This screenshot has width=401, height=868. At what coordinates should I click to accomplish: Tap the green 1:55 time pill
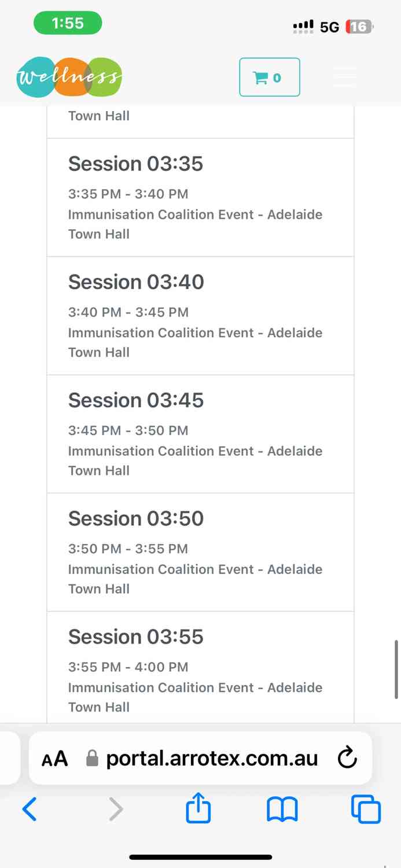click(68, 23)
